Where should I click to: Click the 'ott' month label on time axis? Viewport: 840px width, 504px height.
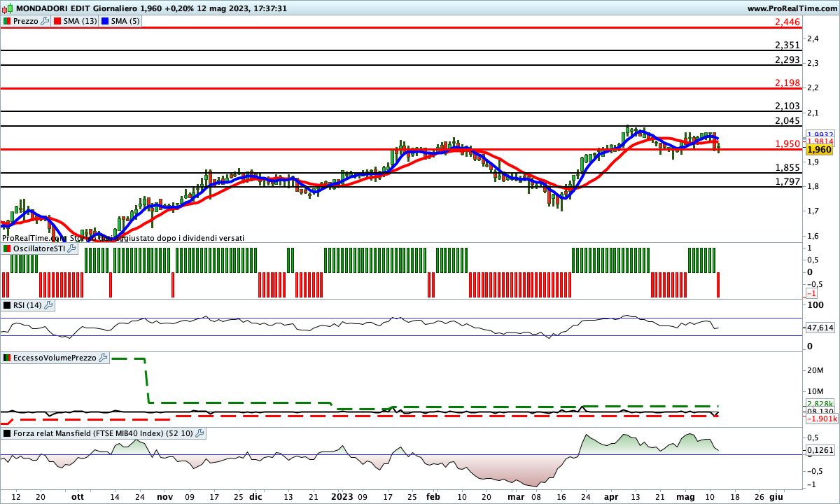click(x=78, y=496)
